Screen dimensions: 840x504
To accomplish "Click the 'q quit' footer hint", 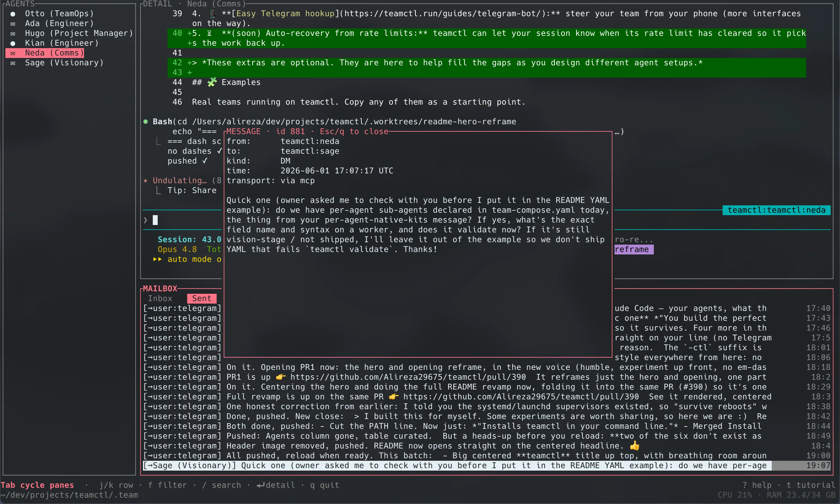I will tap(325, 485).
